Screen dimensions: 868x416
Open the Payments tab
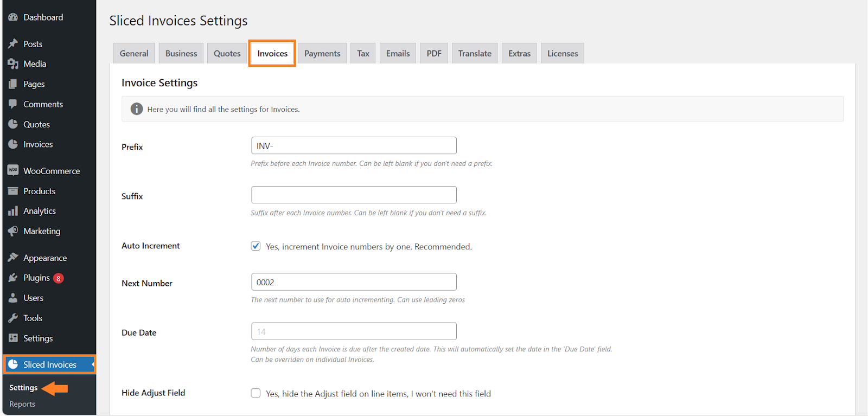(322, 53)
